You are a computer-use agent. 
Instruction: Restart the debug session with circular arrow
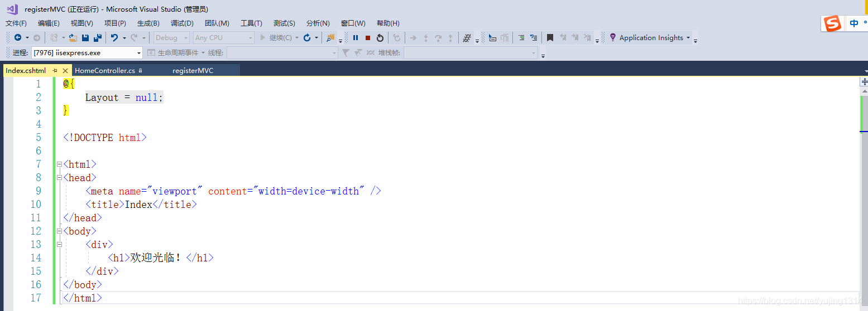(380, 38)
